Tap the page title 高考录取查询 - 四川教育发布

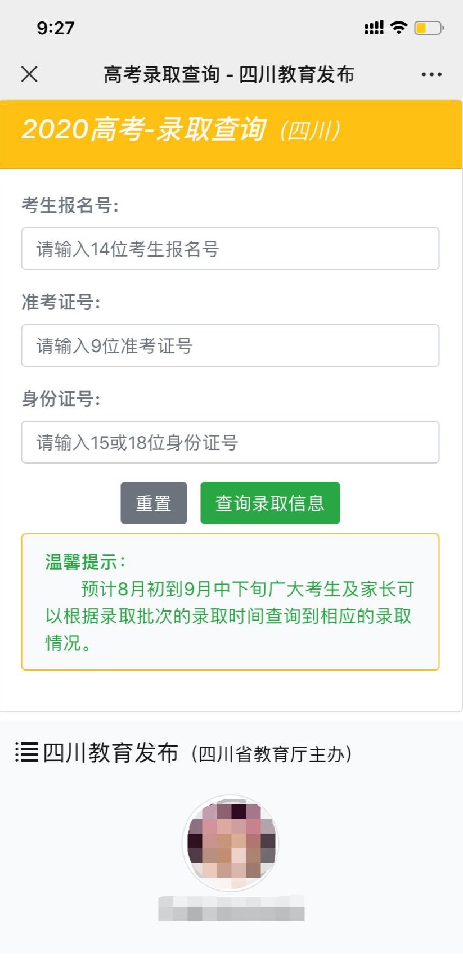coord(229,74)
